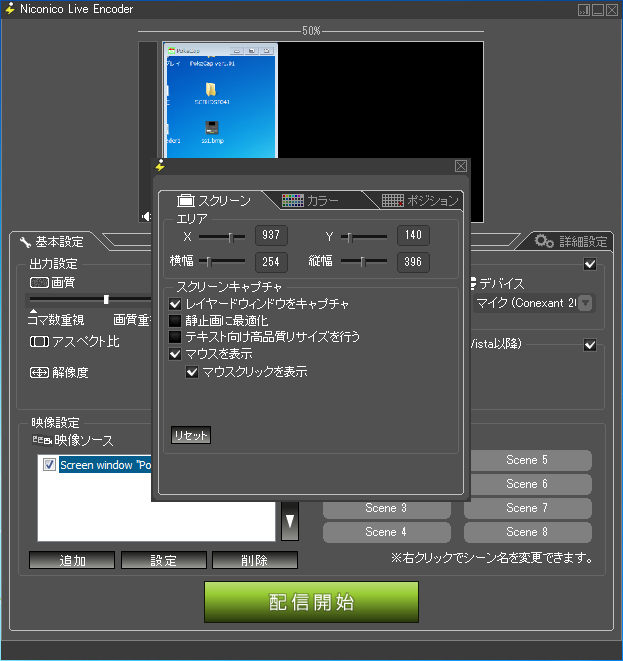
Task: Click the 削除 button
Action: 255,560
